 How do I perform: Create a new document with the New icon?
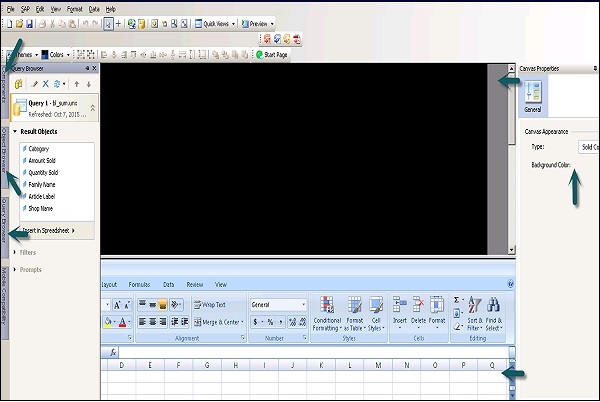(x=10, y=24)
